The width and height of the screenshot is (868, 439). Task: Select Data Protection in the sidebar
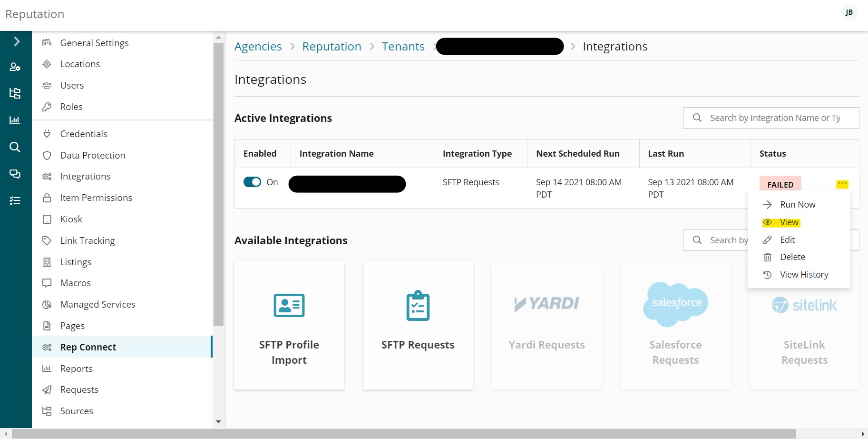[93, 155]
